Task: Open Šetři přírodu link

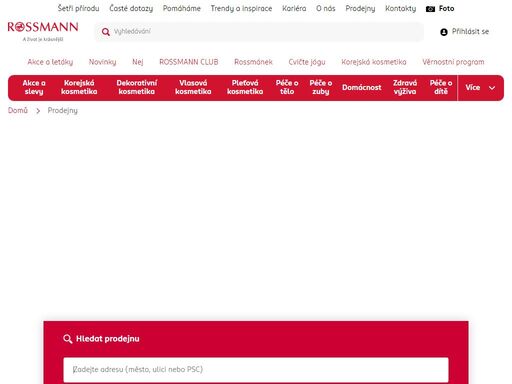Action: (x=78, y=8)
